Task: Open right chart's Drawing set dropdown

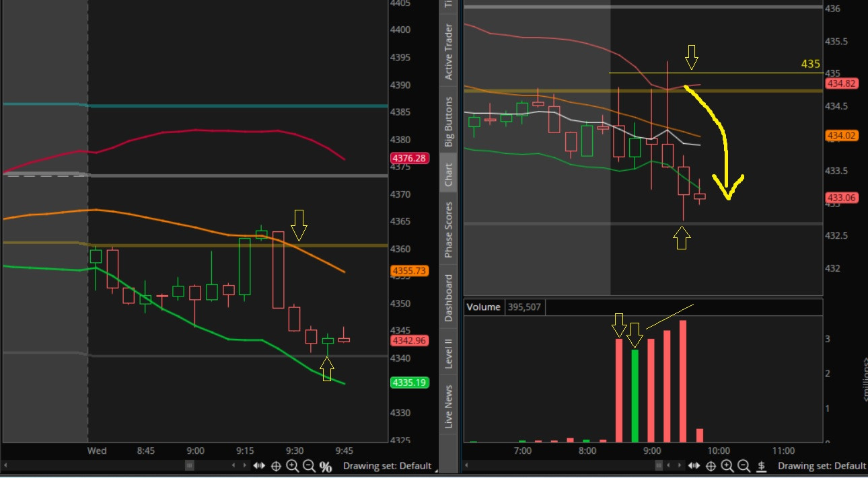Action: [x=822, y=466]
